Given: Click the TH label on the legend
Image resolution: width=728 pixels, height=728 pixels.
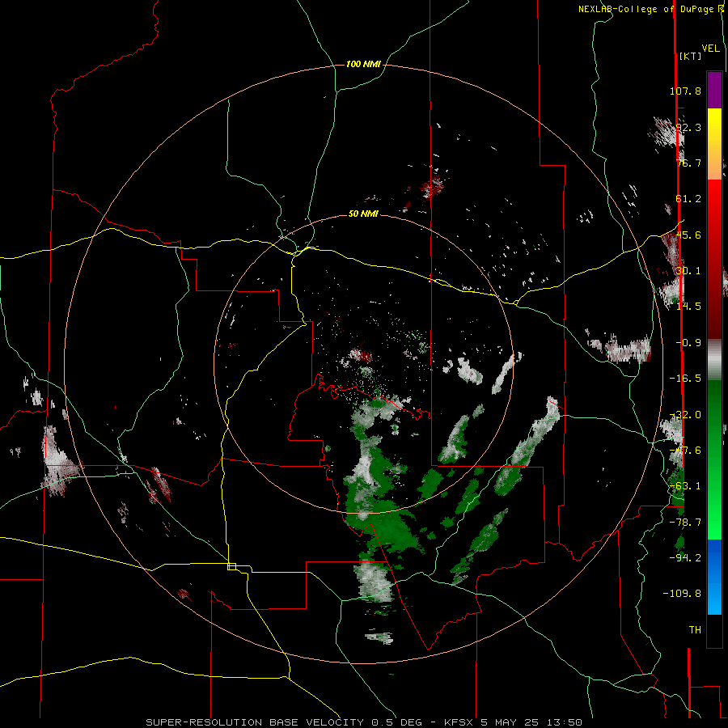Looking at the screenshot, I should [x=695, y=630].
